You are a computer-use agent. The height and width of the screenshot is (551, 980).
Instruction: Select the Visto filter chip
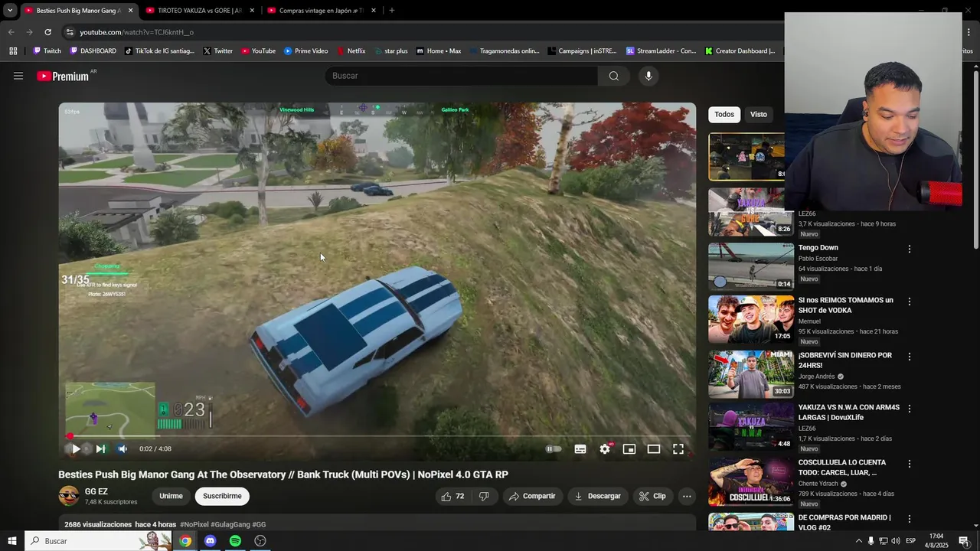coord(759,115)
